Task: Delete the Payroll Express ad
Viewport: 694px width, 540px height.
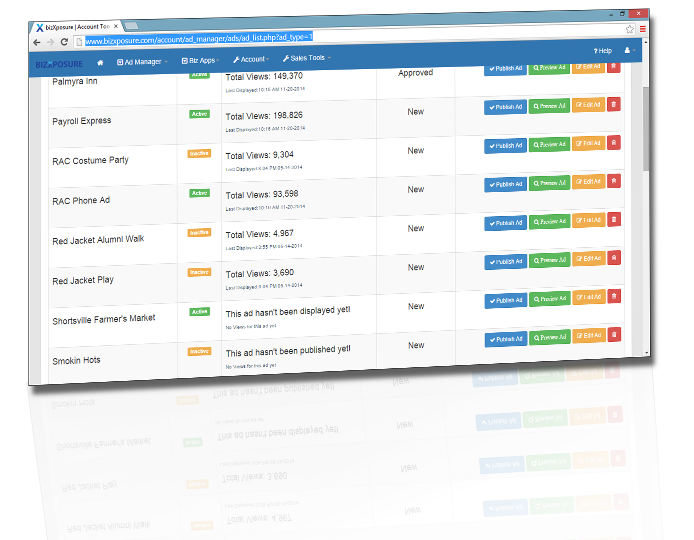Action: point(614,104)
